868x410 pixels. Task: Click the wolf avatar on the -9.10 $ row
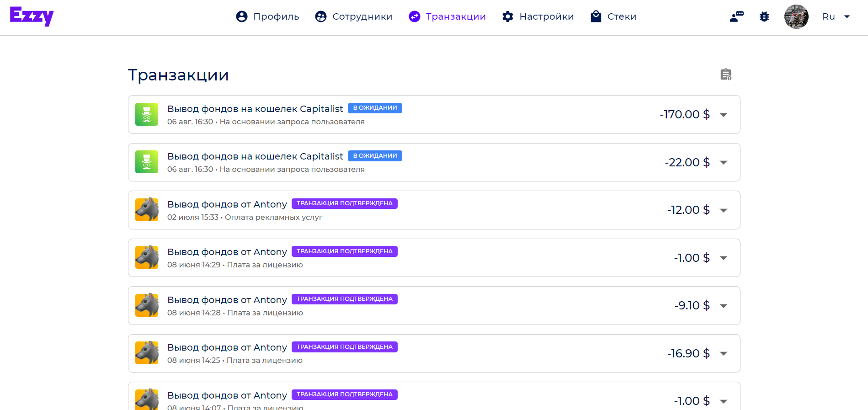[147, 305]
